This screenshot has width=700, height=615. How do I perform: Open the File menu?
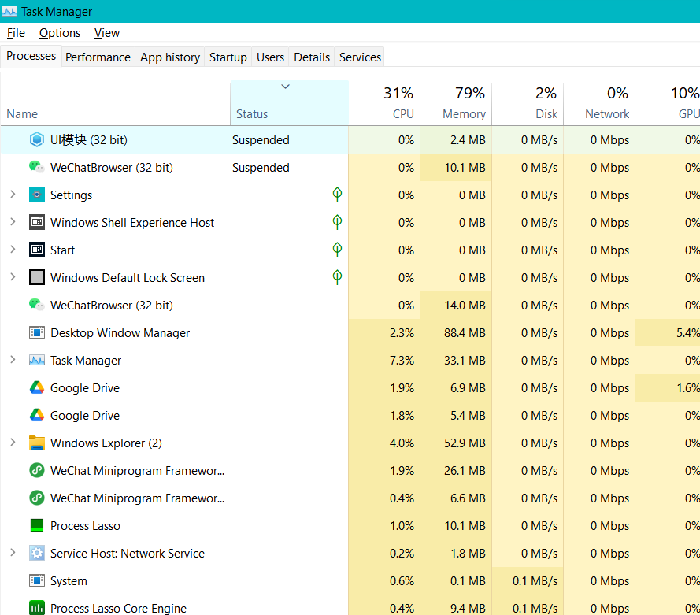[x=16, y=33]
